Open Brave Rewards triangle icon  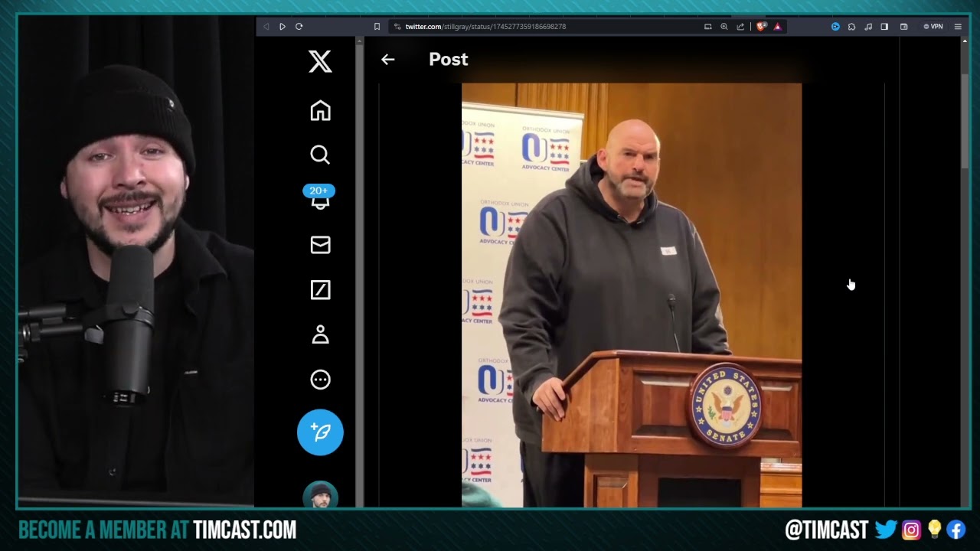click(x=777, y=26)
